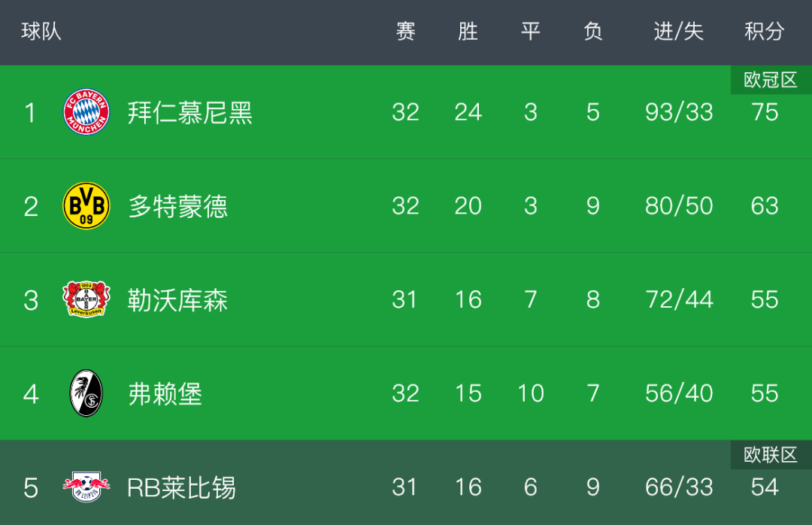Click the 负 column header
The width and height of the screenshot is (812, 525).
593,32
